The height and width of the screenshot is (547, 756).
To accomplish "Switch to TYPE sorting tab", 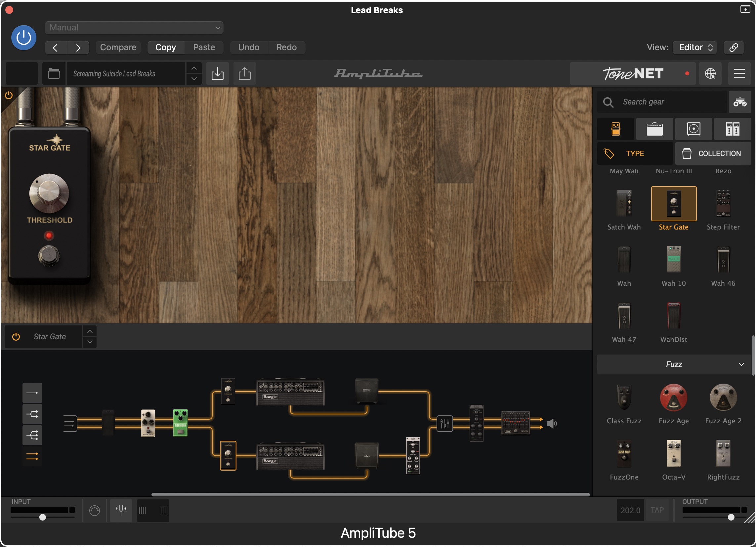I will pos(635,154).
